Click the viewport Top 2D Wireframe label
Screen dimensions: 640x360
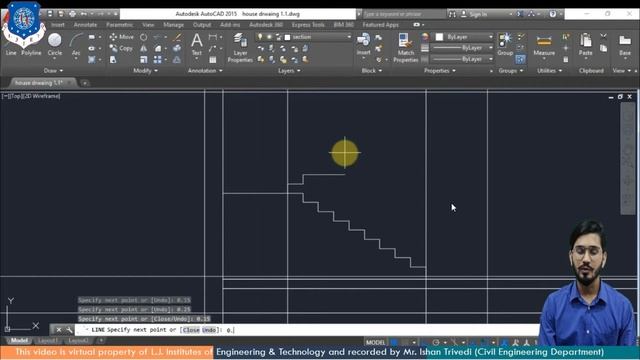[31, 96]
